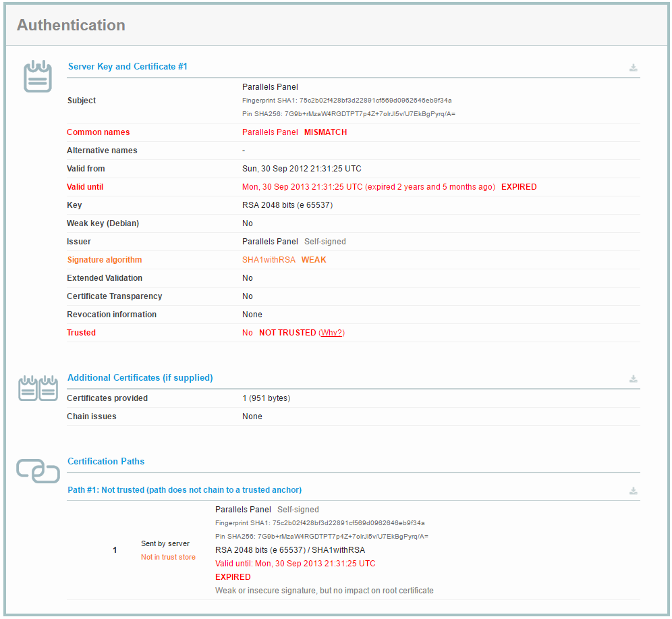Expand the Additional Certificates section

140,377
